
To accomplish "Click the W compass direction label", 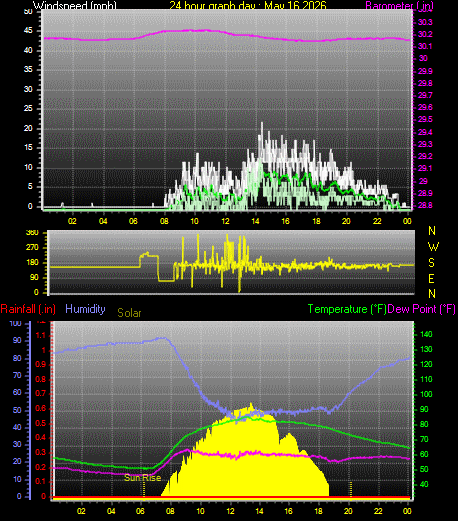I will [x=433, y=247].
